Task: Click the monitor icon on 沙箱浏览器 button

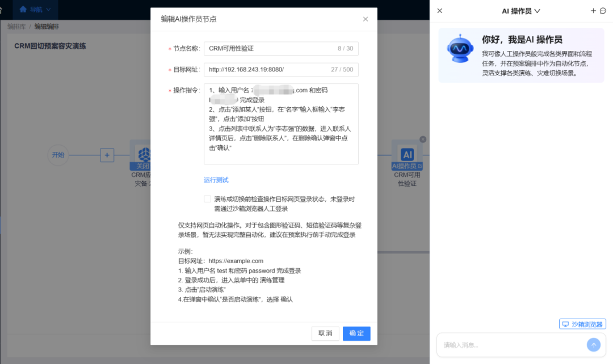Action: pyautogui.click(x=565, y=323)
